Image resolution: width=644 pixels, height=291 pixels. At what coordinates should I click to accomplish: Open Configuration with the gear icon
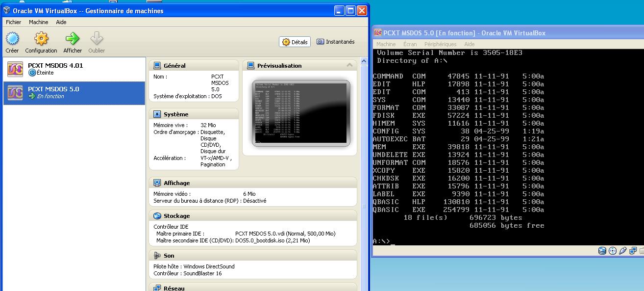point(41,38)
